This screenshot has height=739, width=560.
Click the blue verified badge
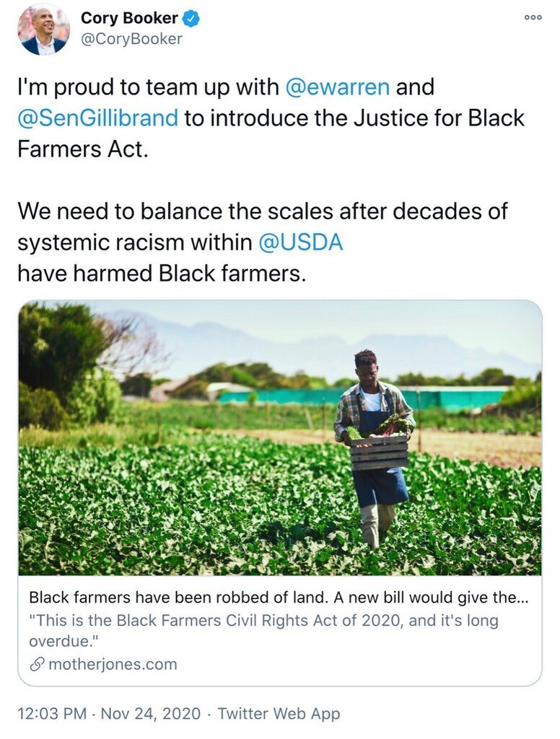(191, 18)
